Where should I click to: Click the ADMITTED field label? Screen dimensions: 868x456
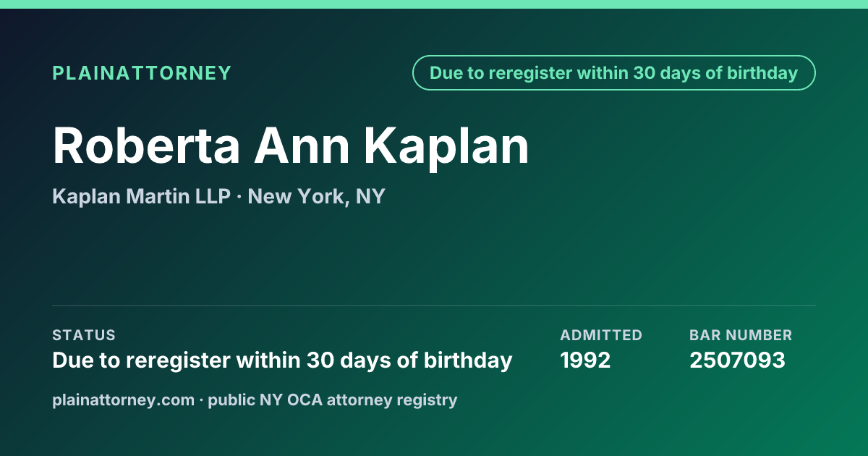601,335
